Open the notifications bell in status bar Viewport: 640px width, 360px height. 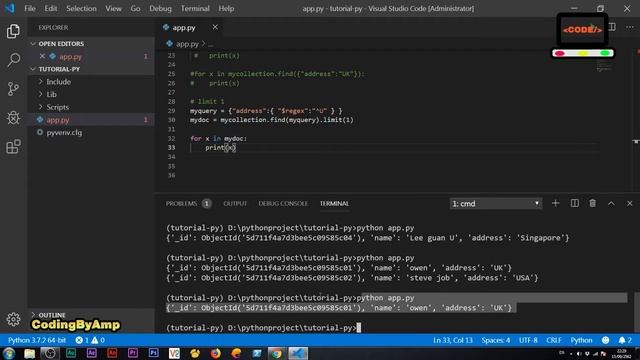pyautogui.click(x=625, y=340)
